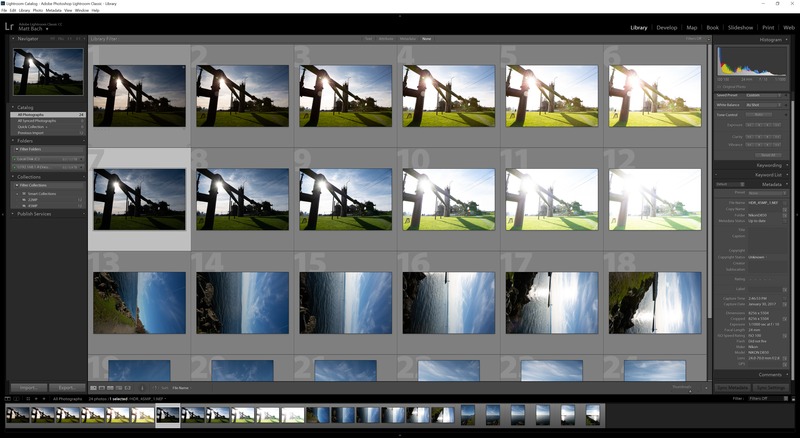Image resolution: width=800 pixels, height=438 pixels.
Task: Click the Compare view icon in toolbar
Action: pyautogui.click(x=111, y=387)
